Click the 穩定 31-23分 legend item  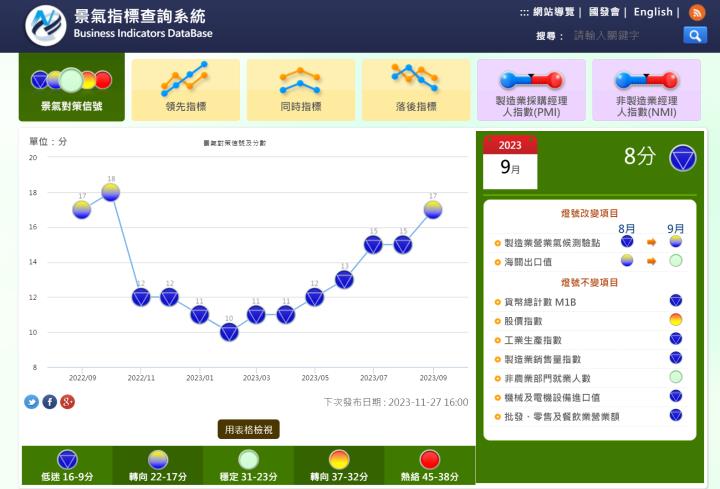pos(248,466)
